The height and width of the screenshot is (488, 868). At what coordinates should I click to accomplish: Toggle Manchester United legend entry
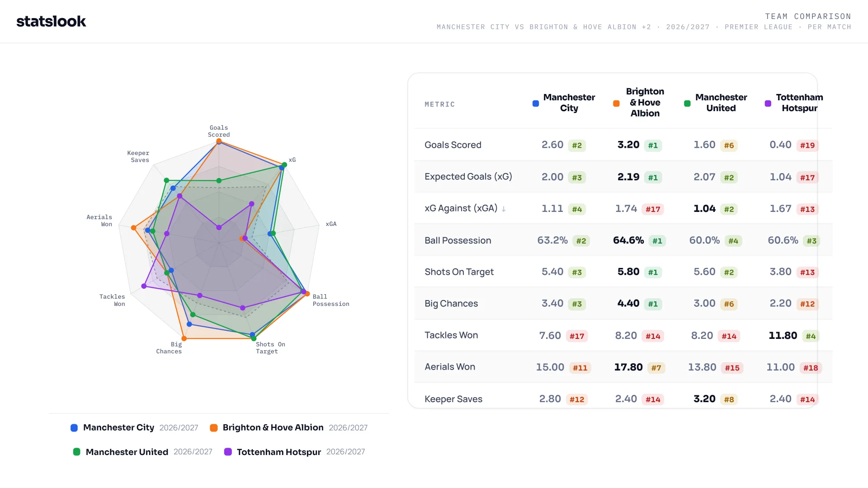(x=142, y=452)
